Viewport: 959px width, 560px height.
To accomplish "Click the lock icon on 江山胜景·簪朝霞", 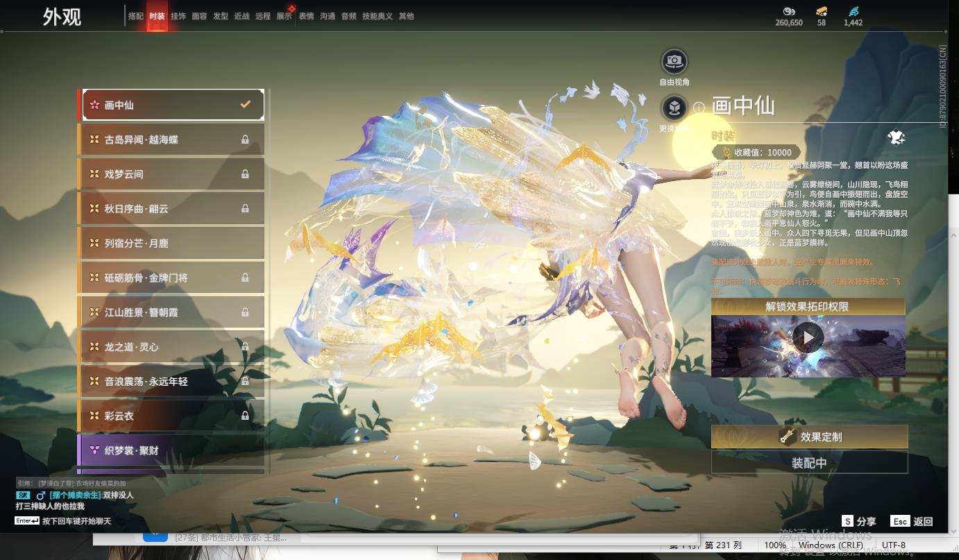I will click(x=245, y=312).
